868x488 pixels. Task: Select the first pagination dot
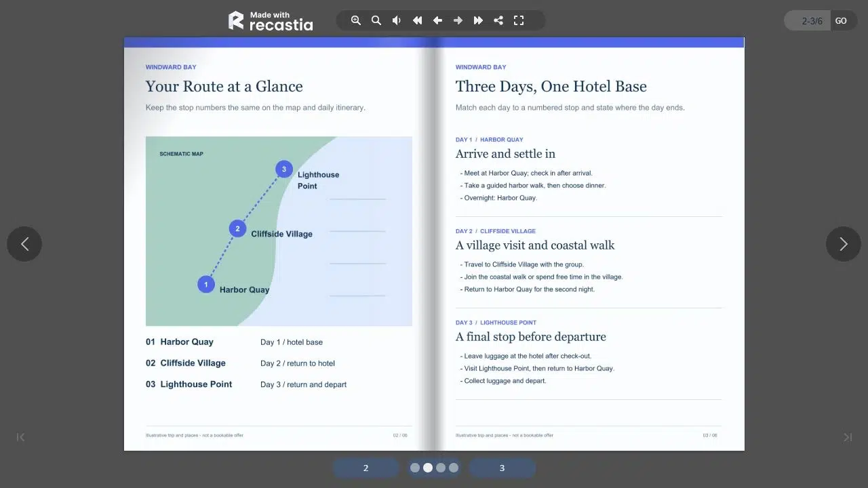[x=415, y=468]
